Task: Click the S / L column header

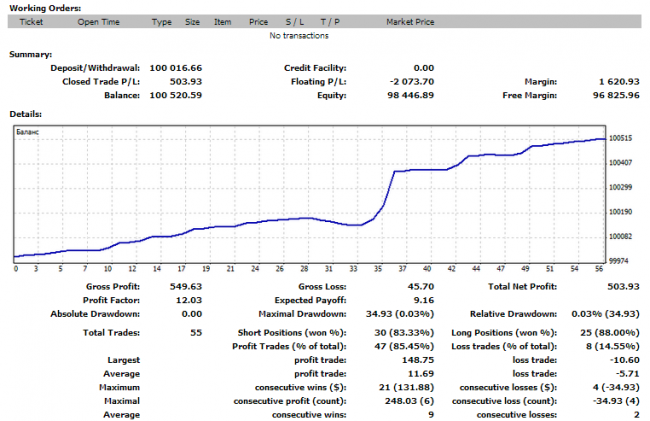Action: (295, 21)
